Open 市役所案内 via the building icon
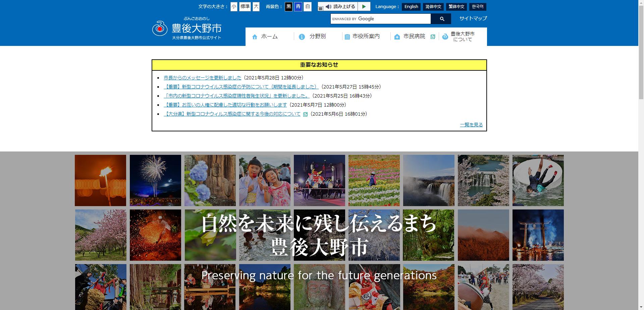This screenshot has height=310, width=644. [x=347, y=37]
